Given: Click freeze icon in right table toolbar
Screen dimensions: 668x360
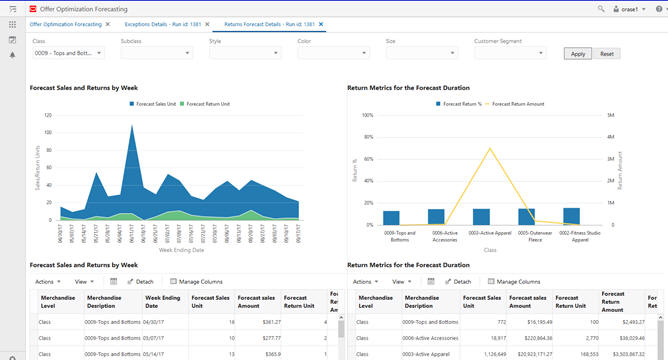Looking at the screenshot, I should 431,281.
